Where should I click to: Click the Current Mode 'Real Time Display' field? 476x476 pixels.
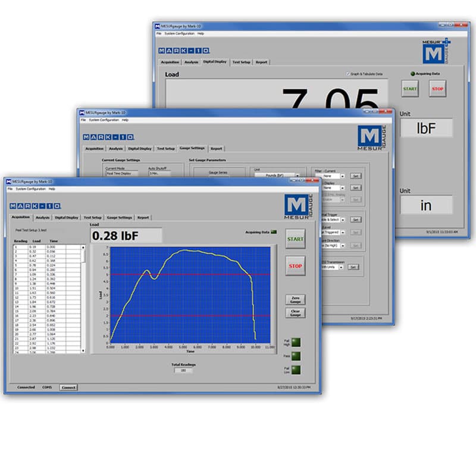(x=122, y=173)
